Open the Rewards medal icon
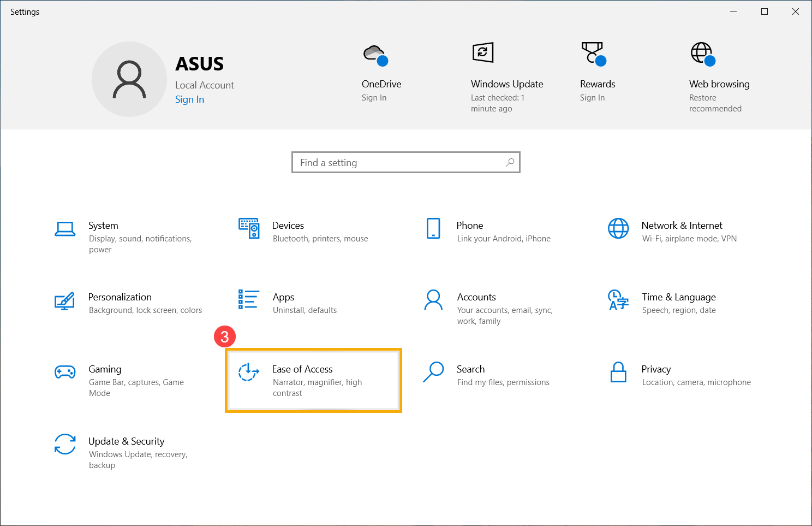 pyautogui.click(x=594, y=54)
